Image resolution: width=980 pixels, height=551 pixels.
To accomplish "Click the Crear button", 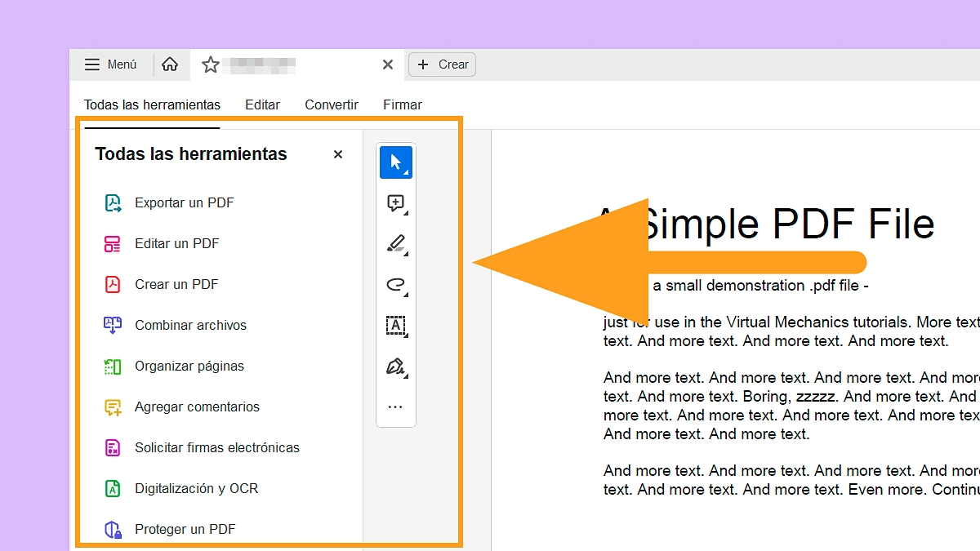I will 442,64.
